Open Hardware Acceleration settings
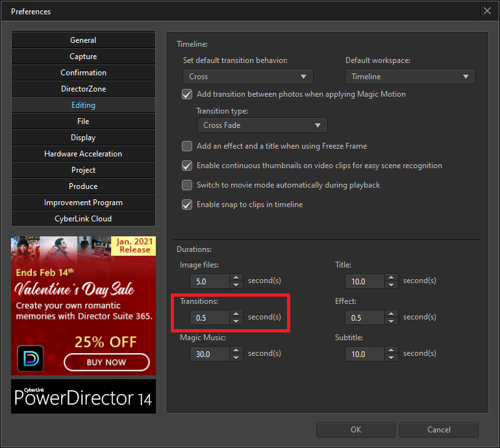Image resolution: width=500 pixels, height=448 pixels. coord(83,154)
